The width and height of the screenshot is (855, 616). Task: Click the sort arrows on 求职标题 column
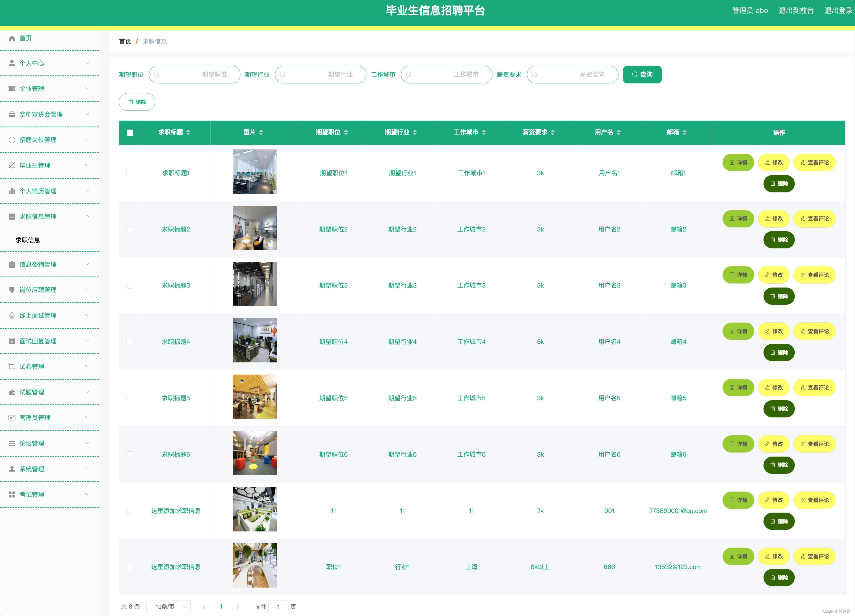click(188, 132)
